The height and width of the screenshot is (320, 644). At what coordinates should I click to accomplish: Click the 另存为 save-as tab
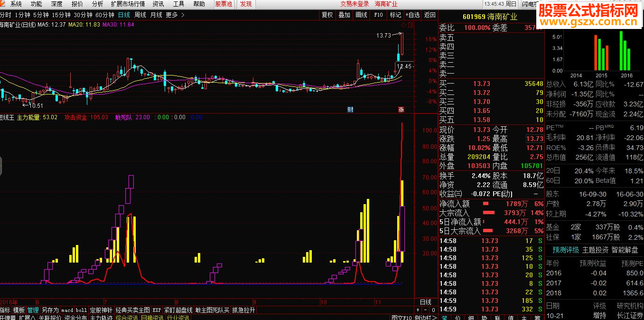pyautogui.click(x=50, y=310)
